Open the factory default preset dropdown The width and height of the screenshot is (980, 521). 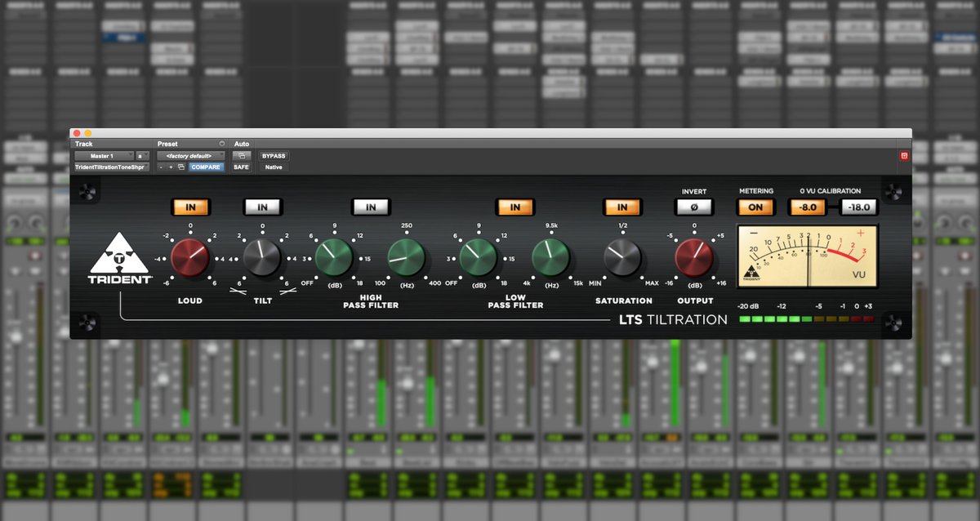tap(190, 156)
